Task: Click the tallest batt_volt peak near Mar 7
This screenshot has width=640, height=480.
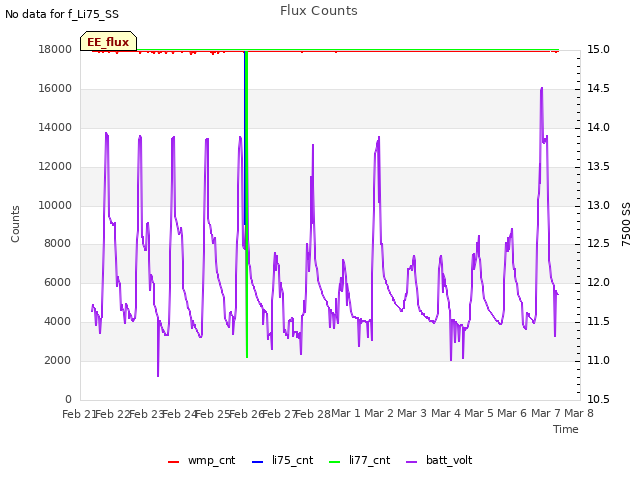Action: click(x=542, y=88)
